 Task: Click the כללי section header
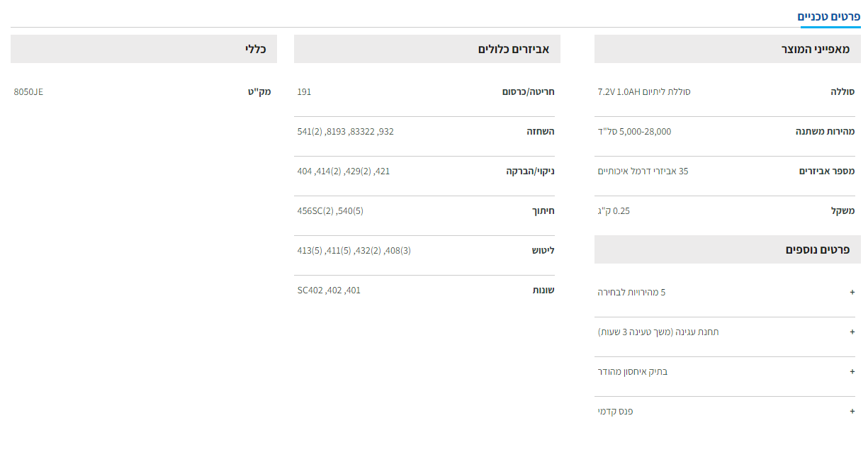tap(254, 50)
